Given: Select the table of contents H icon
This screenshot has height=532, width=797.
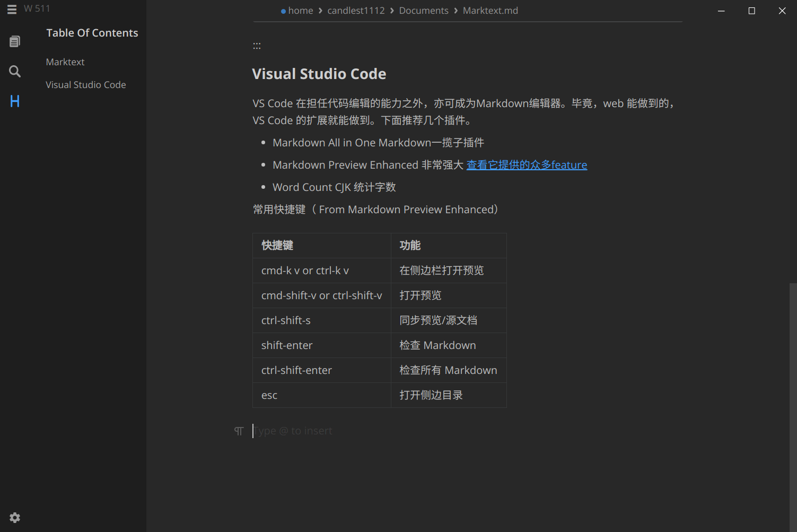Looking at the screenshot, I should tap(15, 101).
